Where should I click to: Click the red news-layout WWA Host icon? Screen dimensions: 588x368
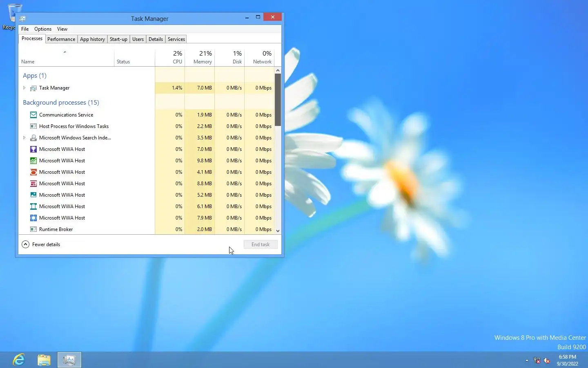tap(33, 184)
